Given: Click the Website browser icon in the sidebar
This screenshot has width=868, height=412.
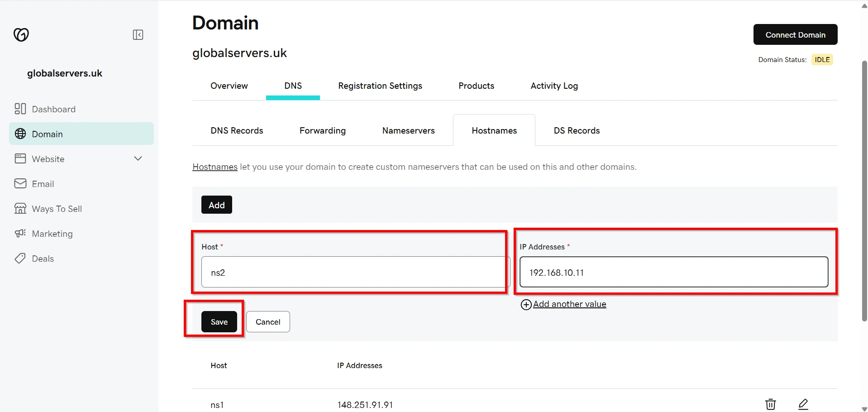Looking at the screenshot, I should tap(20, 158).
